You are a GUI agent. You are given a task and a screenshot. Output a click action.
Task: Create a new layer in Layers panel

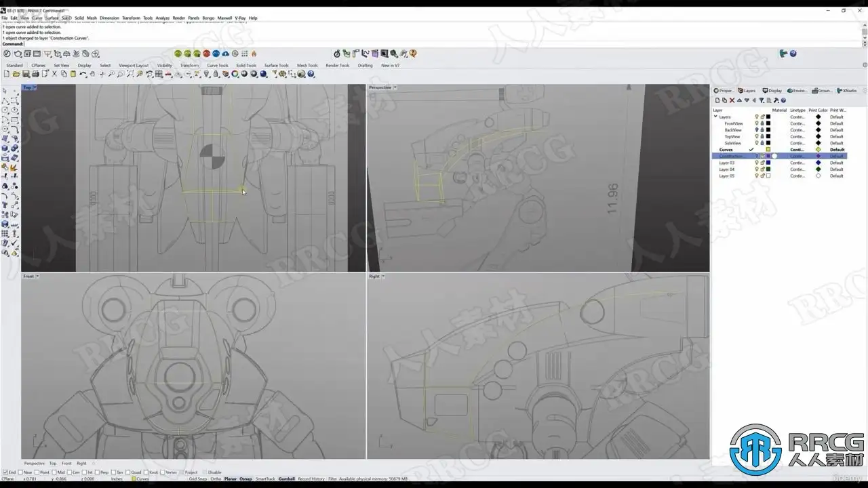pos(717,100)
